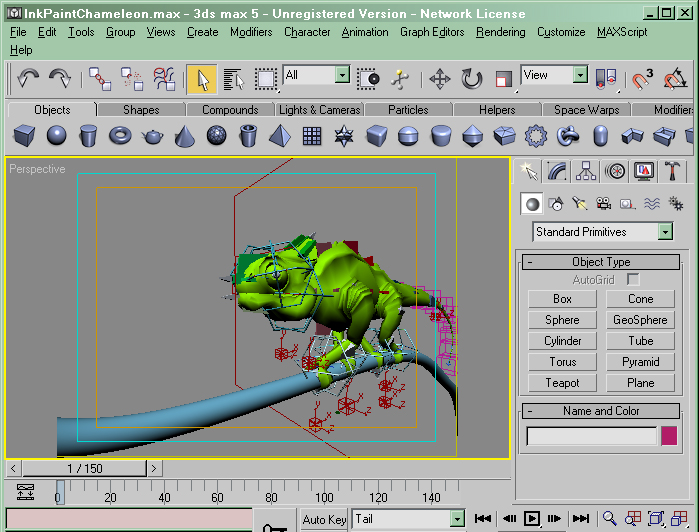The image size is (699, 532).
Task: Select the Select and Rotate tool
Action: [x=472, y=78]
